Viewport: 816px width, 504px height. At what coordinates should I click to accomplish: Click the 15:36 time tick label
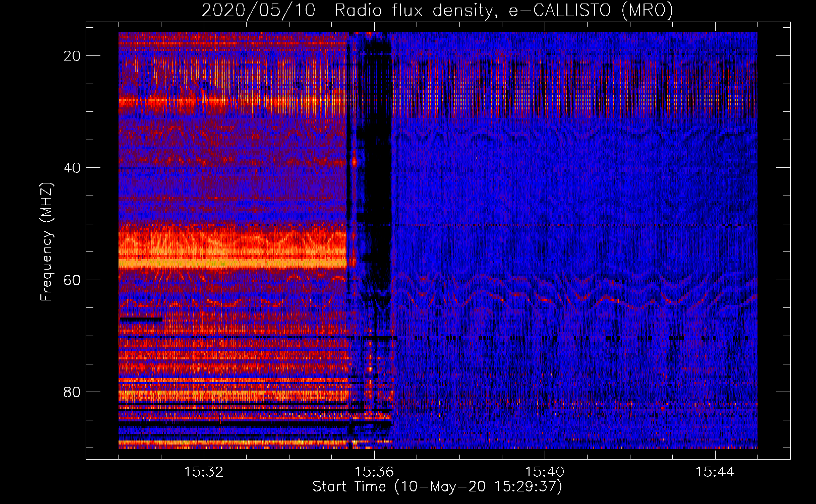374,472
